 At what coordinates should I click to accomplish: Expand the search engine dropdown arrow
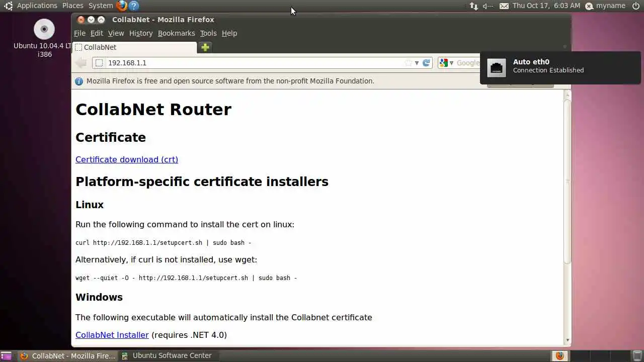coord(451,63)
